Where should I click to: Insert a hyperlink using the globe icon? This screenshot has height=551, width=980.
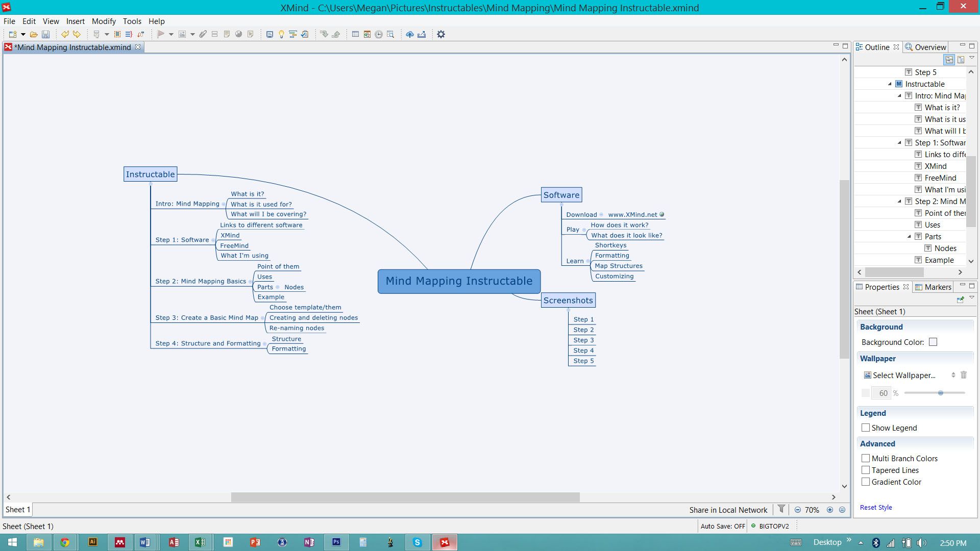[238, 34]
